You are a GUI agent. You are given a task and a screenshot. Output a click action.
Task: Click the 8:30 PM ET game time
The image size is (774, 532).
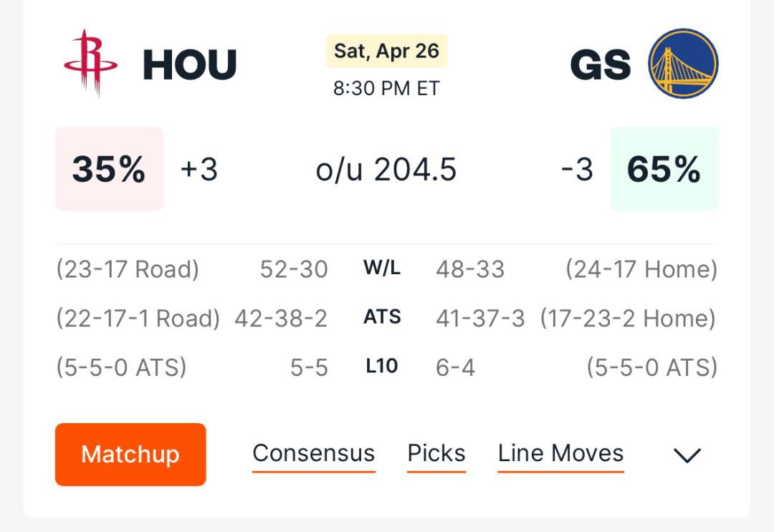(386, 89)
